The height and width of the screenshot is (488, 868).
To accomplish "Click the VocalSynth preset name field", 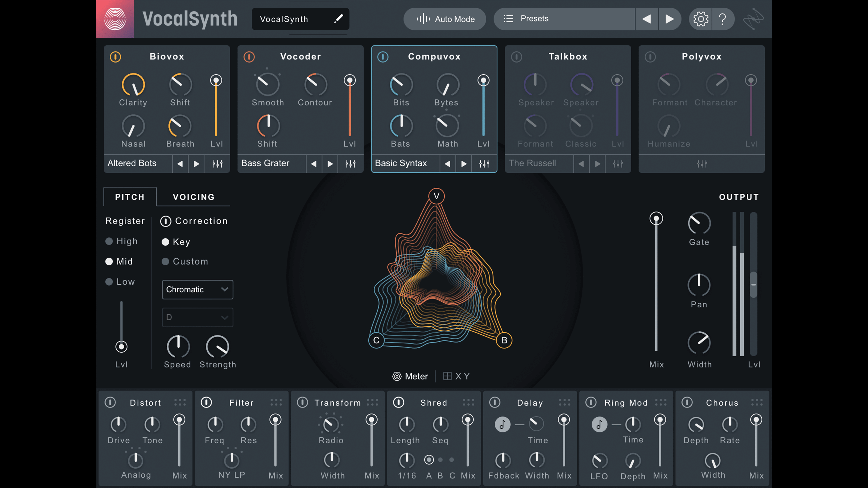I will pyautogui.click(x=300, y=19).
